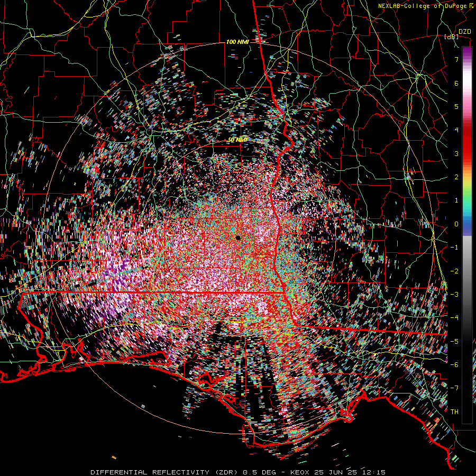Image resolution: width=476 pixels, height=476 pixels.
Task: Click the "4" value on the color scale
Action: [x=456, y=130]
